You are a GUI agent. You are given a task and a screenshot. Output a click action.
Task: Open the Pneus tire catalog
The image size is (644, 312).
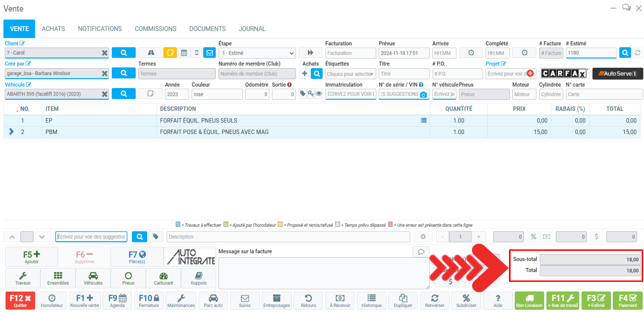(128, 278)
